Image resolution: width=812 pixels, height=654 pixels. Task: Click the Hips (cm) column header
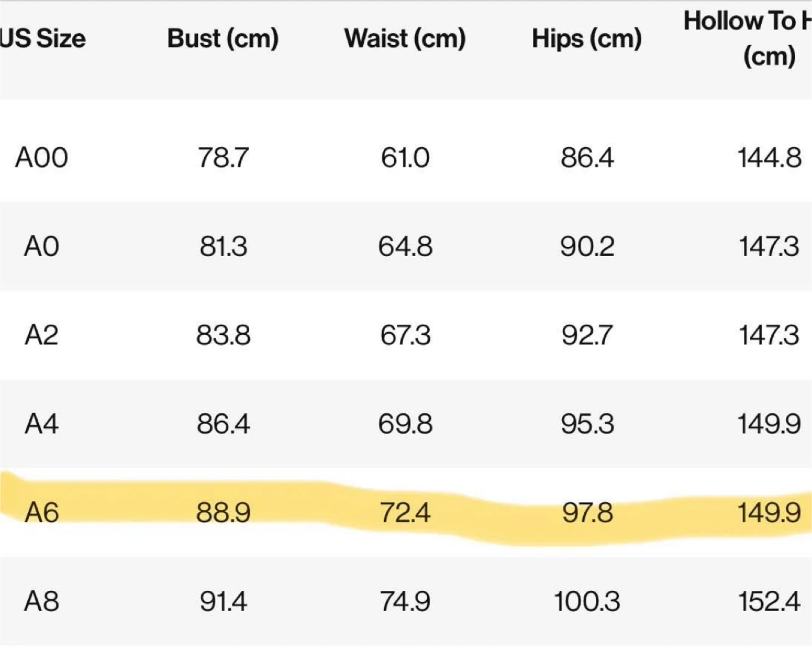pyautogui.click(x=586, y=39)
